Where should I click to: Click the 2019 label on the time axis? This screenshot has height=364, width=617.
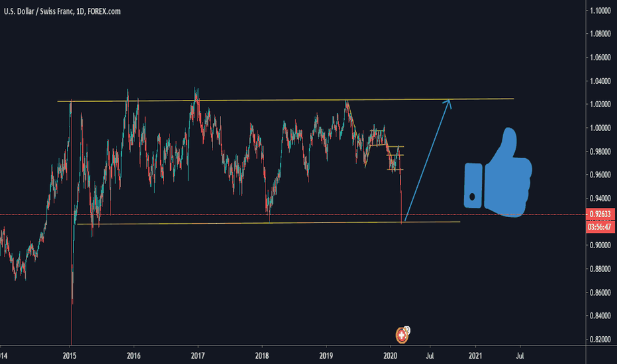click(326, 356)
